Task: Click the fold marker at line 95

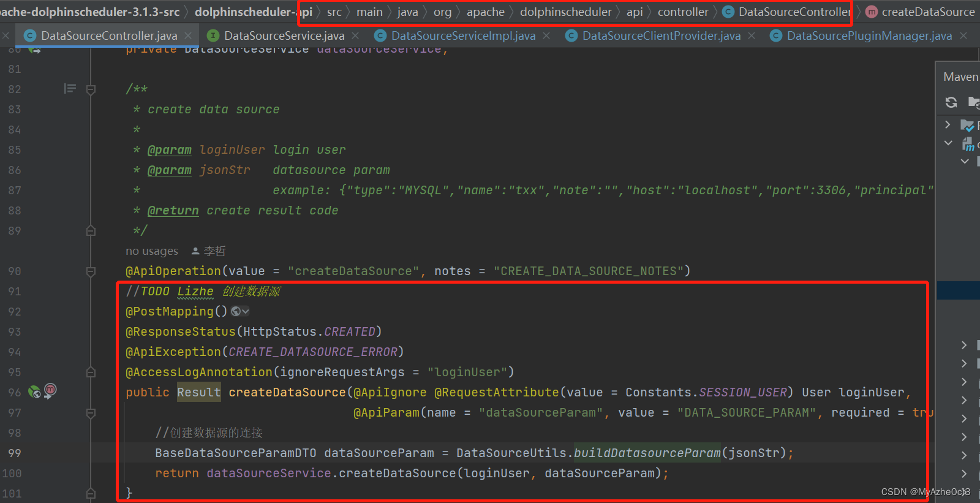Action: [91, 373]
